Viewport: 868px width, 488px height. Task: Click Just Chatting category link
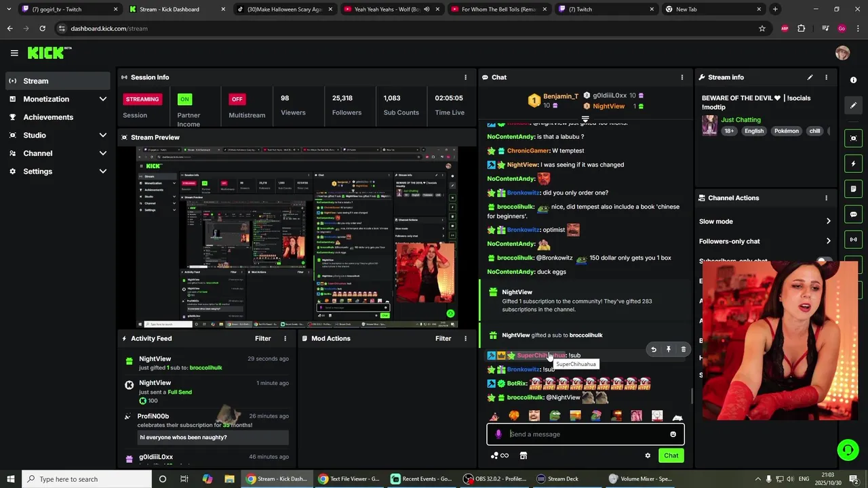tap(741, 120)
